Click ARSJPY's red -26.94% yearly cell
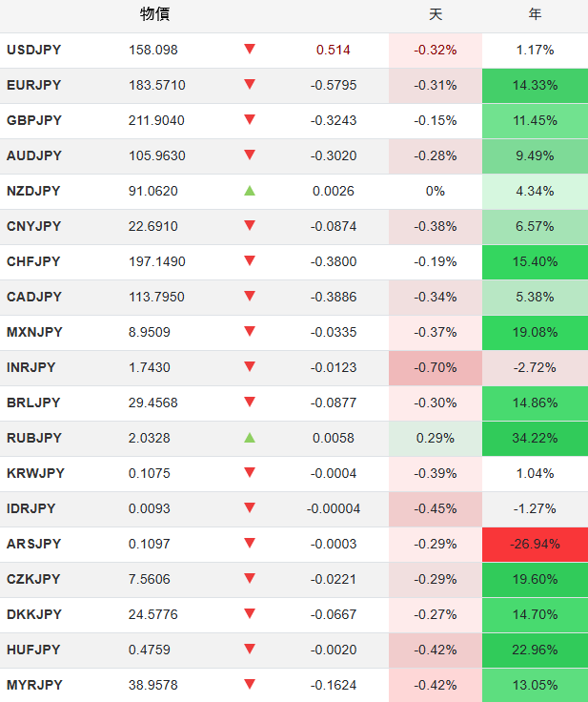This screenshot has height=702, width=588. point(535,544)
